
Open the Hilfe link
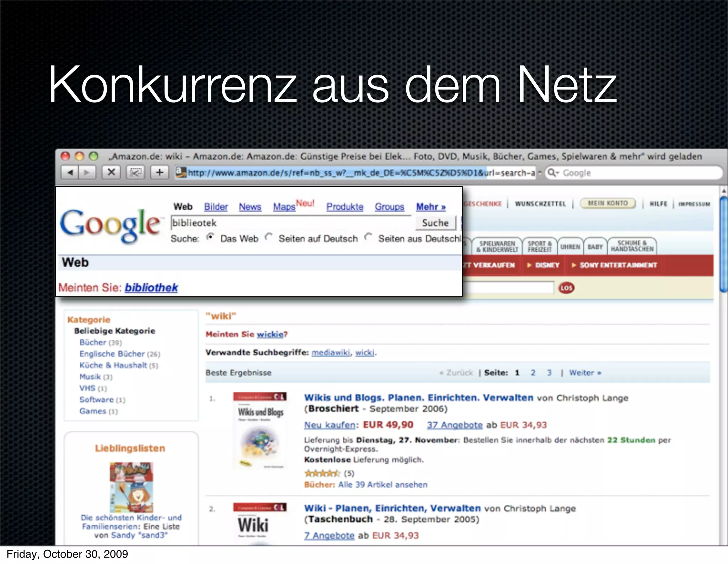click(658, 204)
